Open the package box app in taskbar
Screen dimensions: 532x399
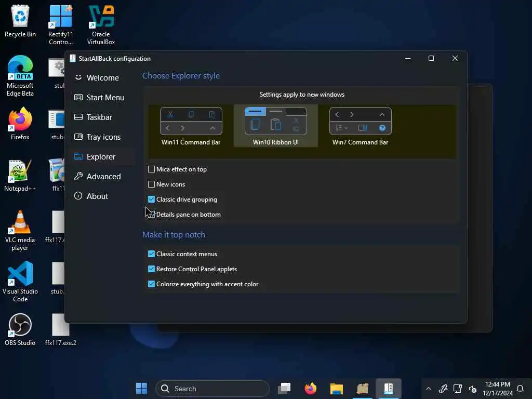click(x=362, y=389)
